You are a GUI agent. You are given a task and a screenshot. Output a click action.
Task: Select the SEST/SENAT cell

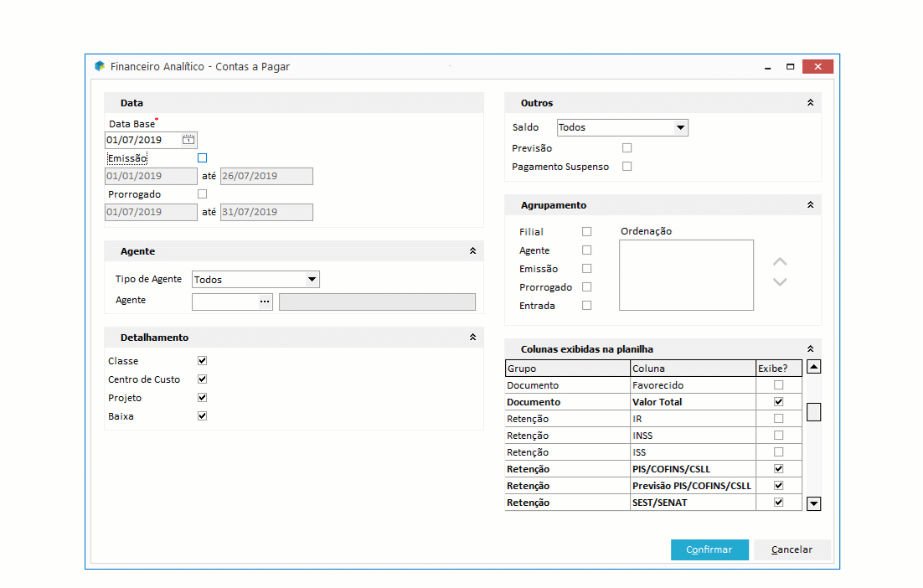tap(693, 503)
